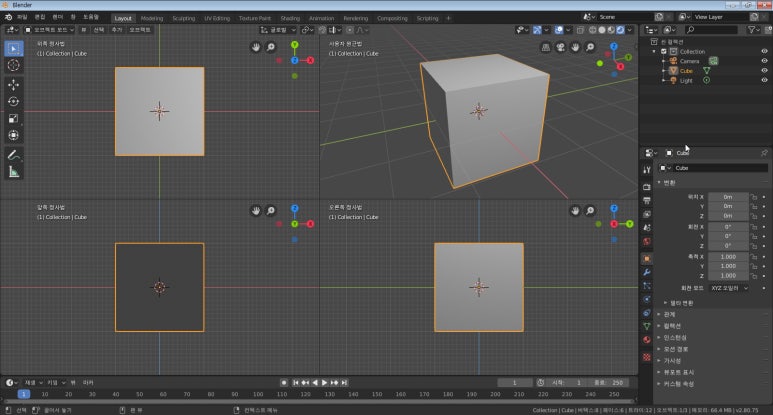Toggle camera view in perspective viewport
This screenshot has width=773, height=415.
coord(561,47)
